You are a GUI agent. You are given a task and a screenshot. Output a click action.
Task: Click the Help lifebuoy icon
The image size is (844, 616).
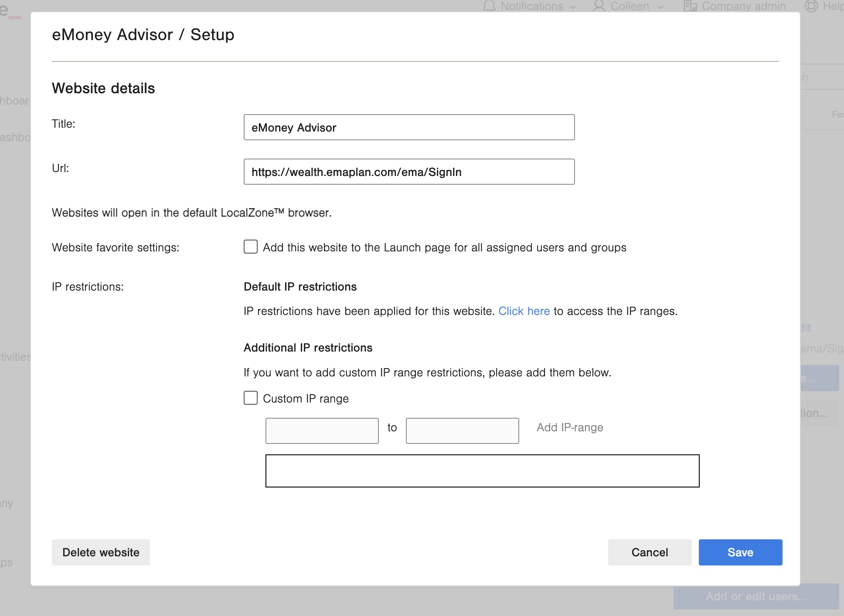coord(811,6)
